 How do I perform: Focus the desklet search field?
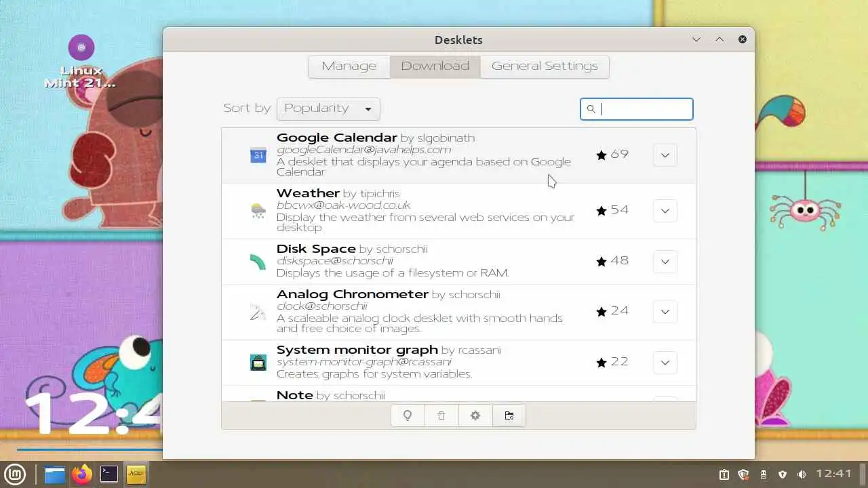pyautogui.click(x=637, y=109)
